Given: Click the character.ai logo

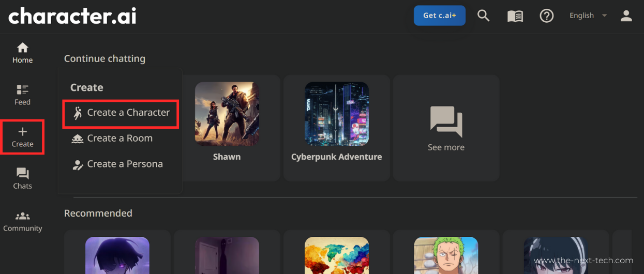Looking at the screenshot, I should 72,16.
